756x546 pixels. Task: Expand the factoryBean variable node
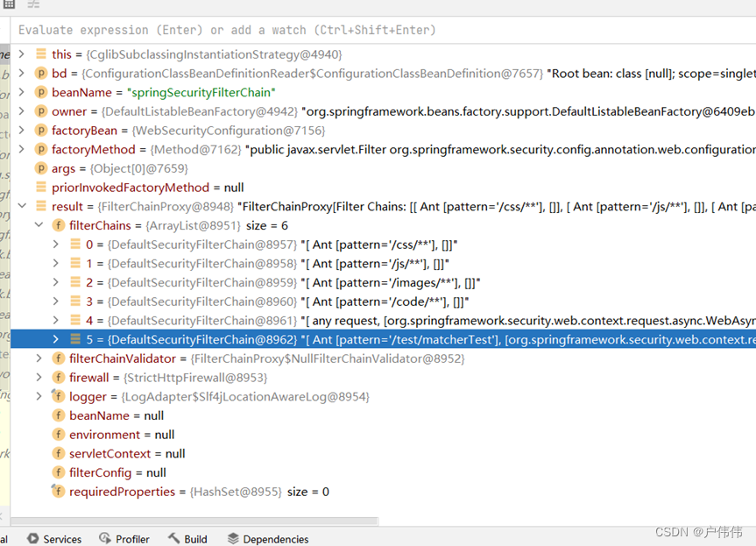(23, 131)
